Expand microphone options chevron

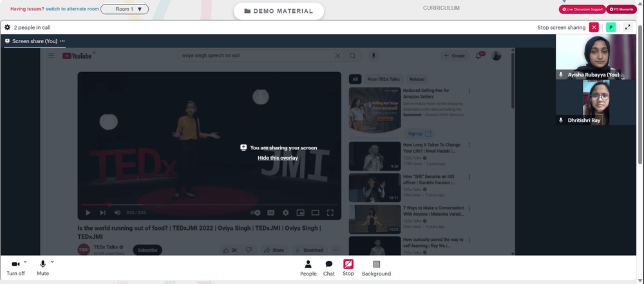(52, 261)
